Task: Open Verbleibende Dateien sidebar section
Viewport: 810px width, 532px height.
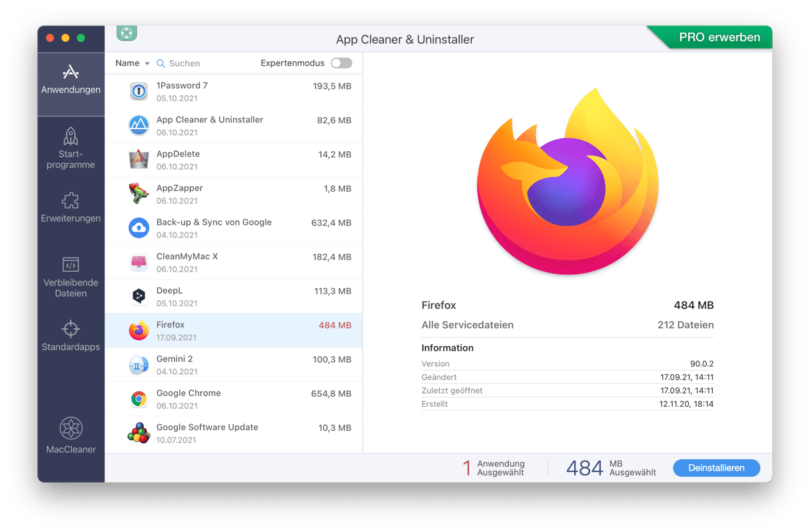Action: coord(71,277)
